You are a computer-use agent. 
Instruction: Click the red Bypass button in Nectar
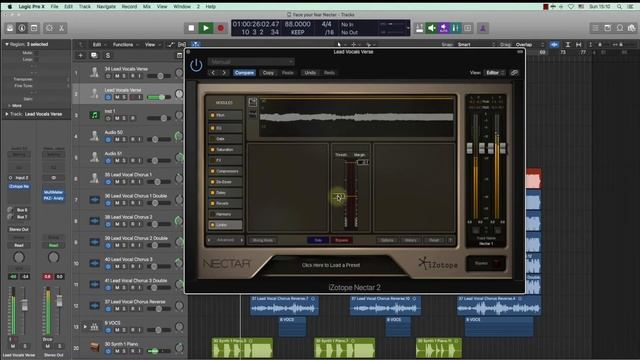coord(342,240)
